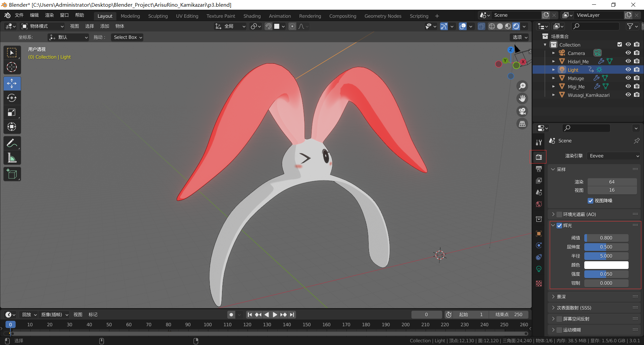Choose the Transform tool

(x=12, y=127)
